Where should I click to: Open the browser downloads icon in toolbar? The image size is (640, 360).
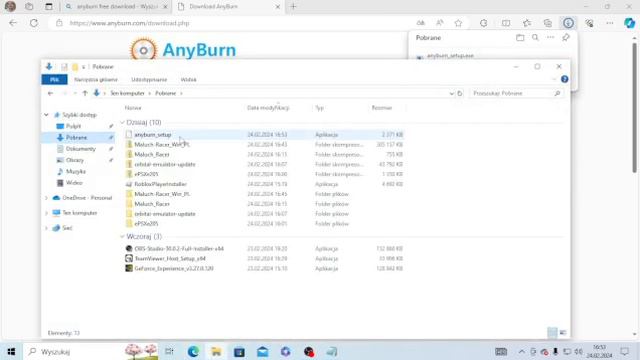point(568,23)
